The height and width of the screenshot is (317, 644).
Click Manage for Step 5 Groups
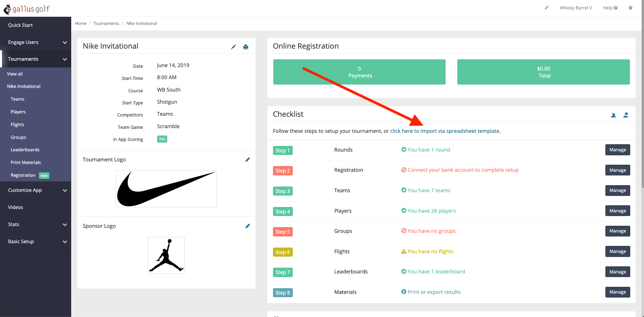tap(617, 231)
